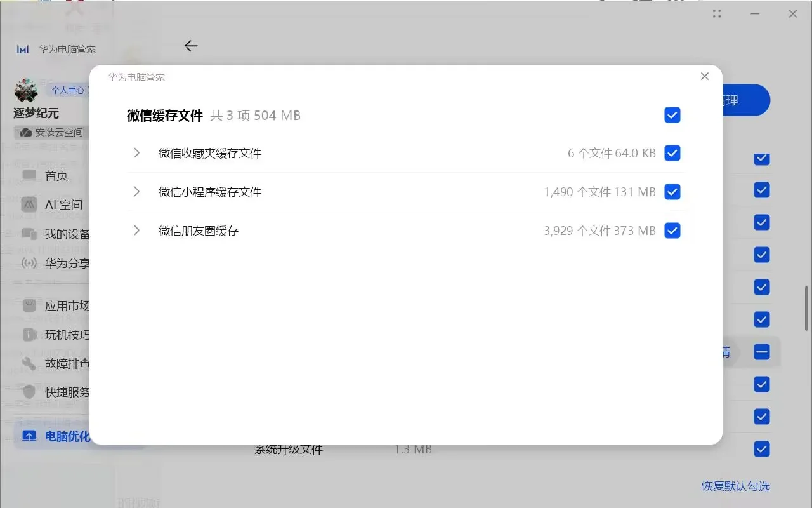The width and height of the screenshot is (812, 508).
Task: Click the '共 3 项 504 MB' summary text
Action: point(256,116)
